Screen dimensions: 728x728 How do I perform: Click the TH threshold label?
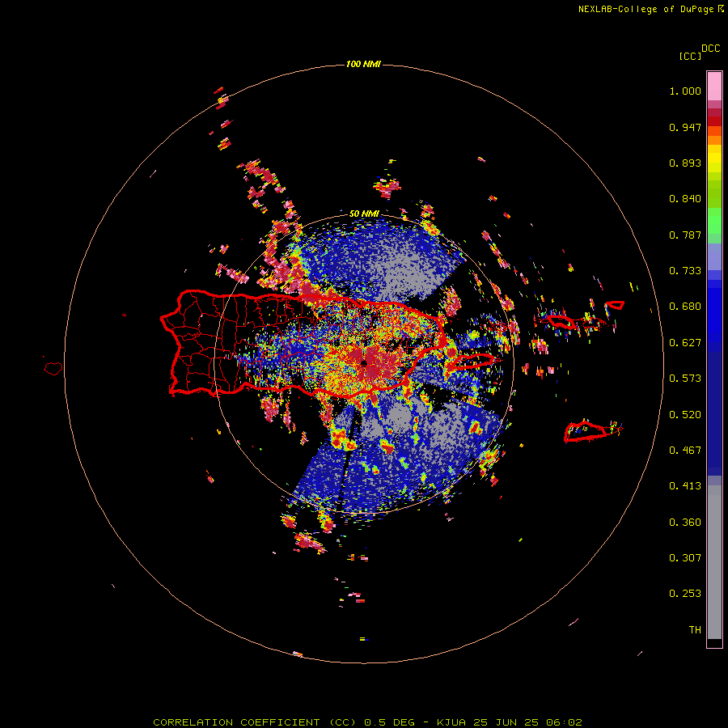click(695, 630)
